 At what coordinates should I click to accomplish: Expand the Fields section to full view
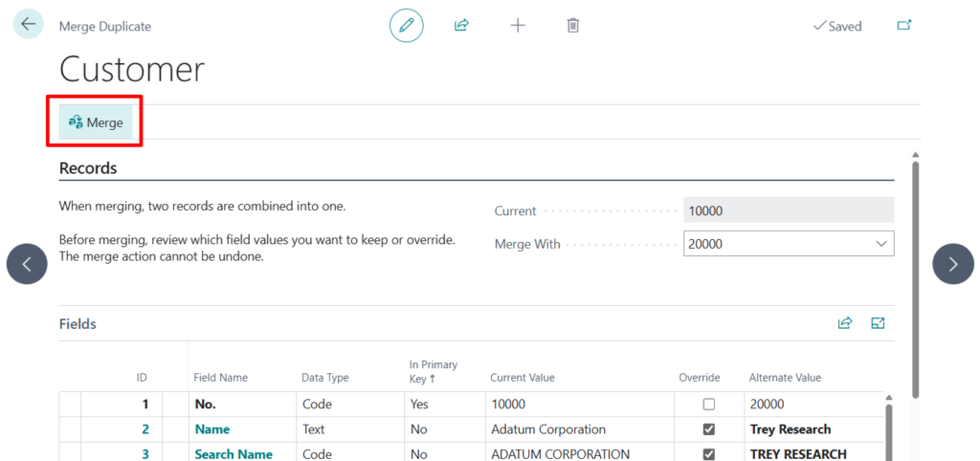(x=878, y=323)
